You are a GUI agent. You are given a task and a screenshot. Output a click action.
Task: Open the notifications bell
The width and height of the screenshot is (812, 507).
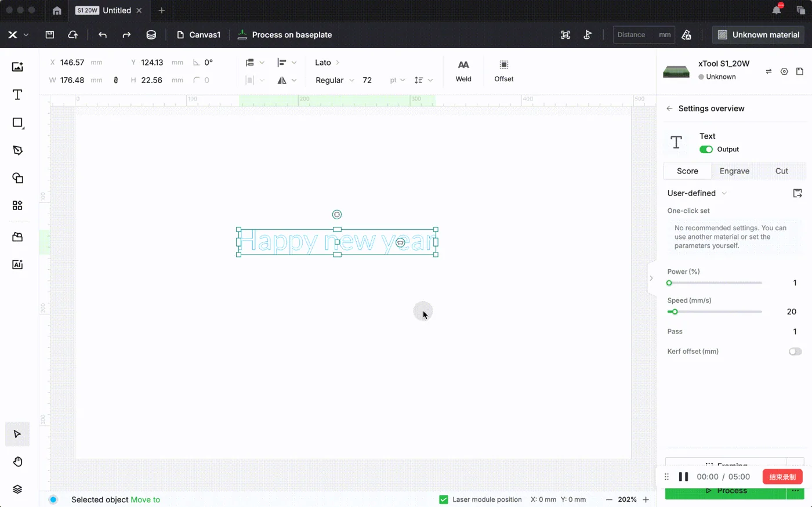(x=777, y=10)
